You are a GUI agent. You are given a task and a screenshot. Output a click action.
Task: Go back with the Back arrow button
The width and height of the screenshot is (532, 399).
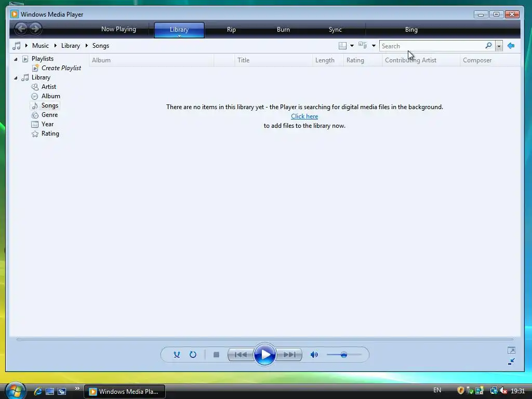21,29
